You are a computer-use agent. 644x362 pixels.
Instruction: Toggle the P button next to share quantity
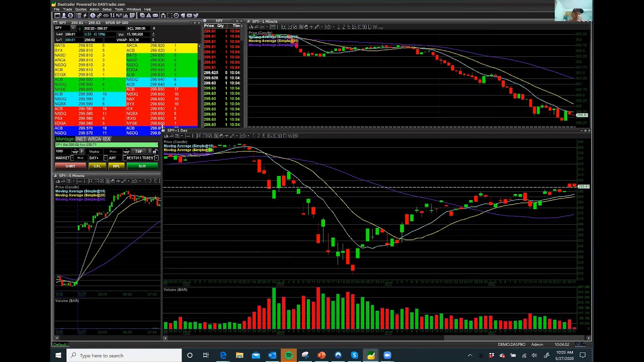[x=82, y=151]
